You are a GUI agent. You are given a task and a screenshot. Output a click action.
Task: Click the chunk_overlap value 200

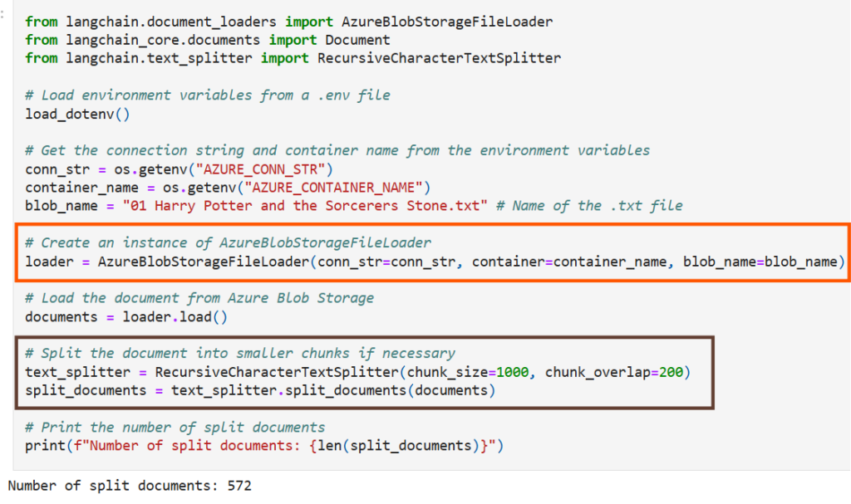tap(671, 372)
